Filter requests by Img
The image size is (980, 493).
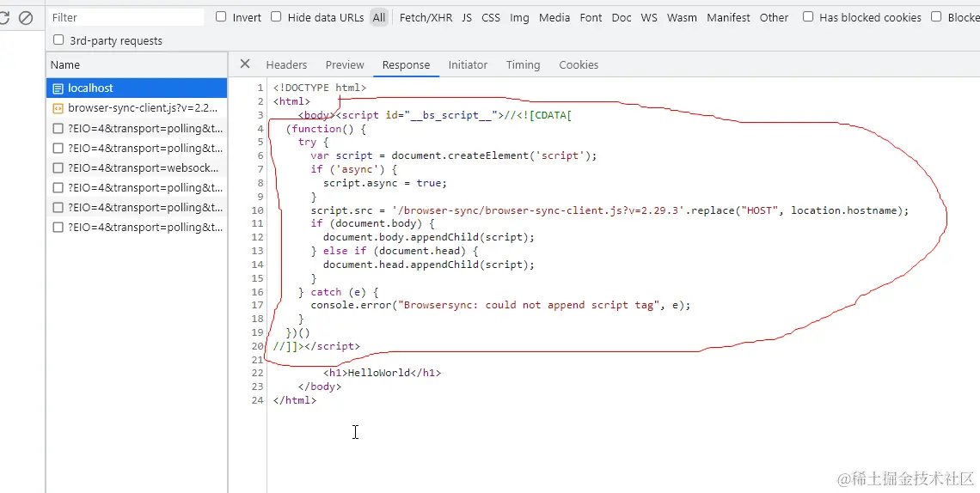(519, 17)
